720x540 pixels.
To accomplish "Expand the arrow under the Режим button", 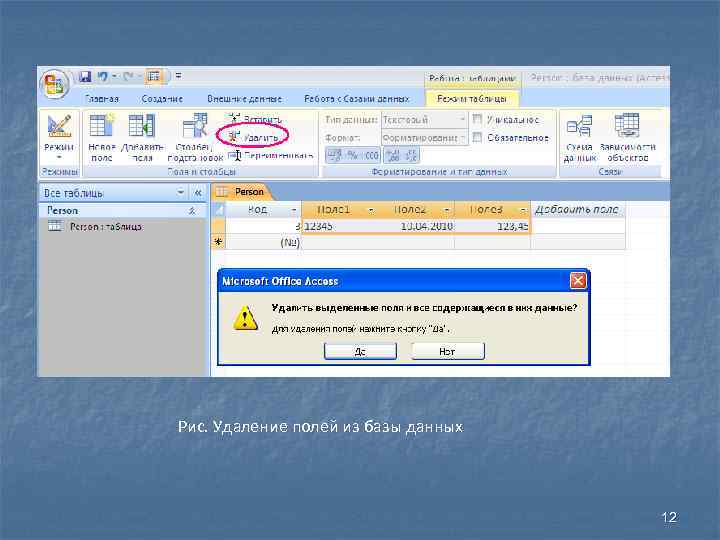I will coord(59,157).
